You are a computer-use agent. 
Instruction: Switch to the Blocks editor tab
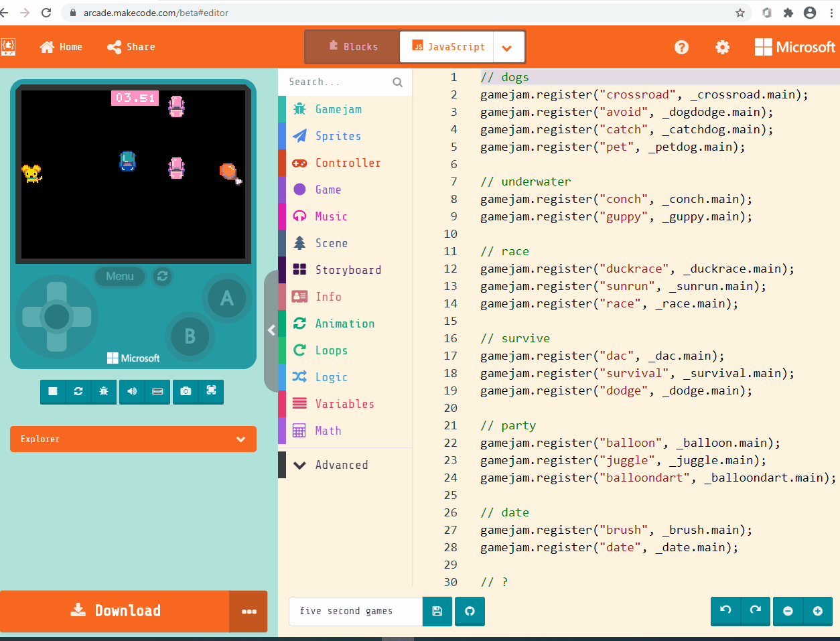click(x=353, y=47)
